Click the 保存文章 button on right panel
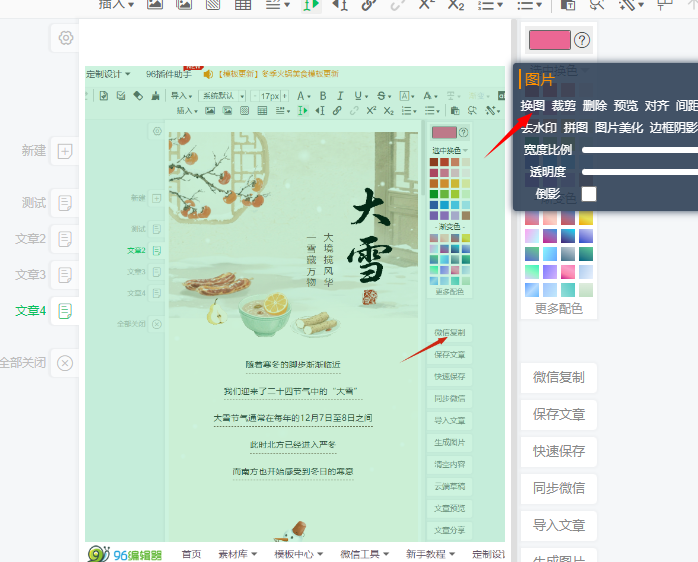Screen dimensions: 698x562 (x=558, y=415)
